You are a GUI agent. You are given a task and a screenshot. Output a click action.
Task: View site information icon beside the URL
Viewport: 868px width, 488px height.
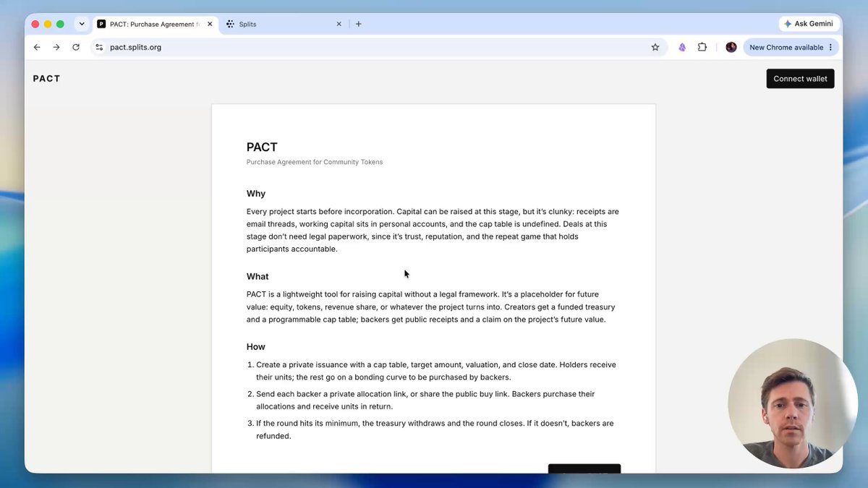[100, 47]
